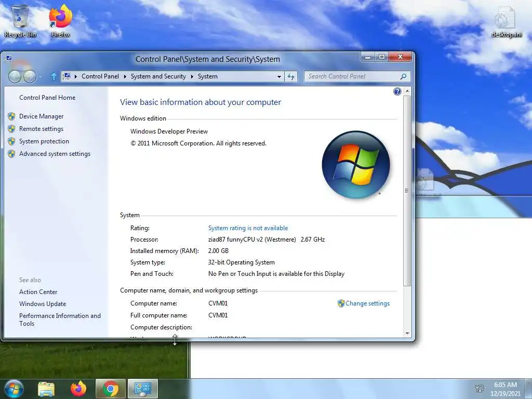The height and width of the screenshot is (399, 532).
Task: Open Action Center link
Action: (38, 292)
